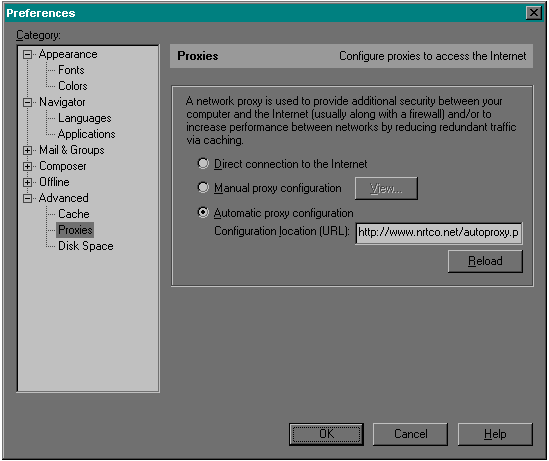The width and height of the screenshot is (549, 461).
Task: Collapse the Navigator tree node
Action: pyautogui.click(x=27, y=103)
